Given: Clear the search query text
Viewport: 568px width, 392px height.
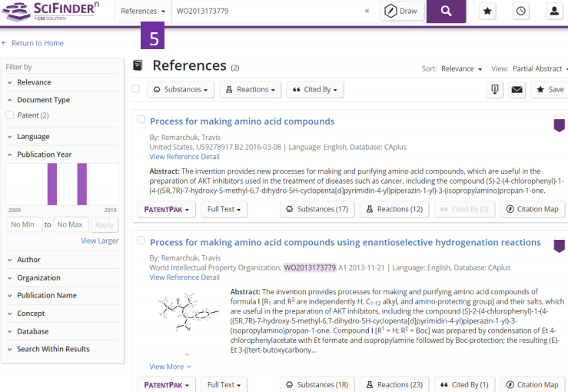Looking at the screenshot, I should coord(367,12).
